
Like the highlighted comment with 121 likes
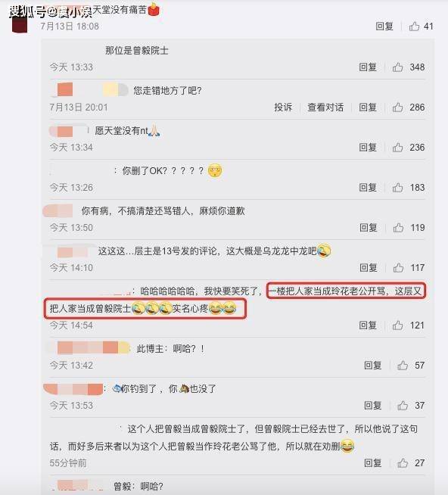point(397,325)
